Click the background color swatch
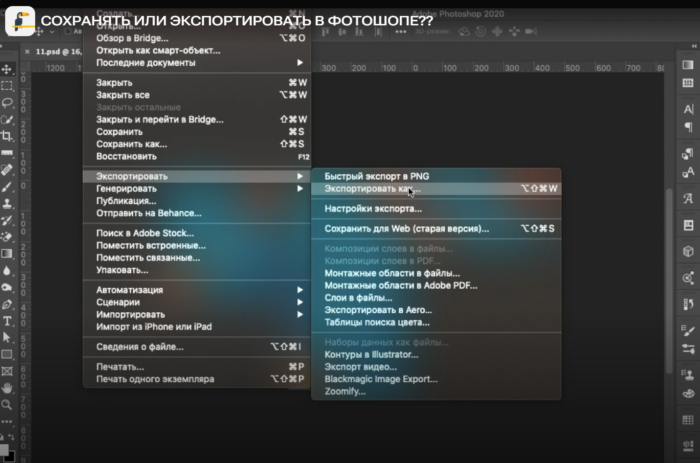 [10, 456]
